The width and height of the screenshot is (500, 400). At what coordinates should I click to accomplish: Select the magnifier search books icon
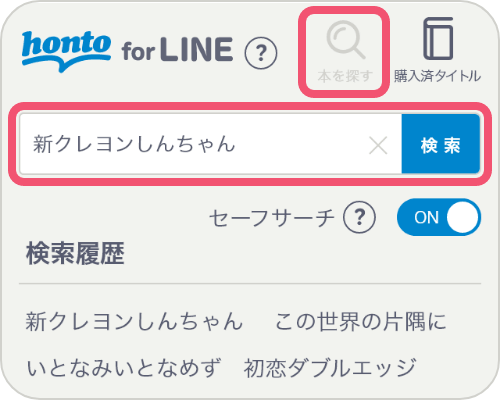(346, 40)
